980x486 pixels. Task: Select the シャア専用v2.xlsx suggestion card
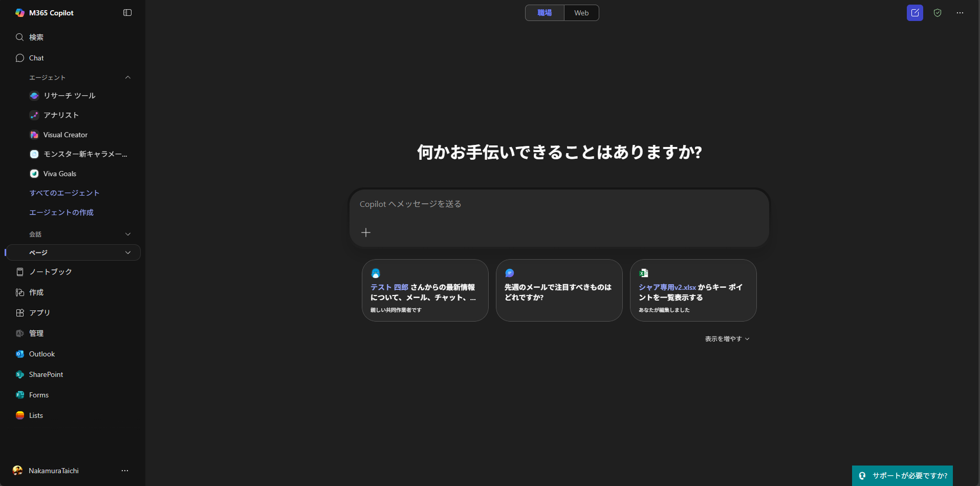[x=693, y=290]
